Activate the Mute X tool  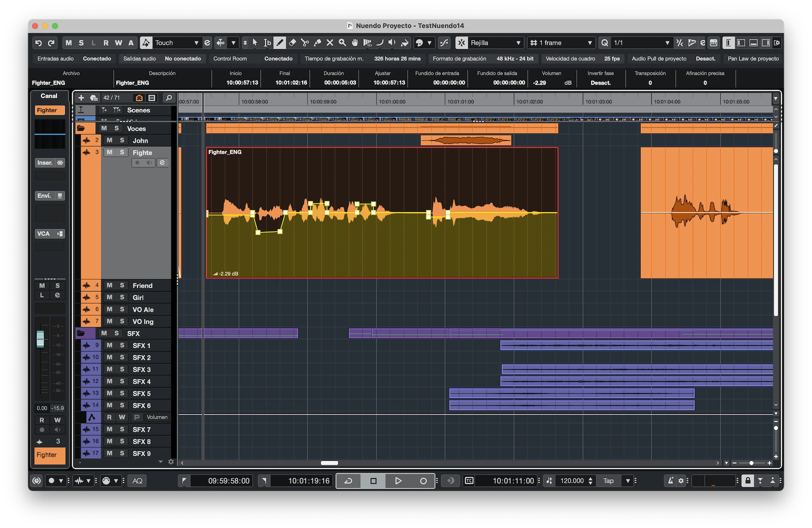tap(330, 43)
